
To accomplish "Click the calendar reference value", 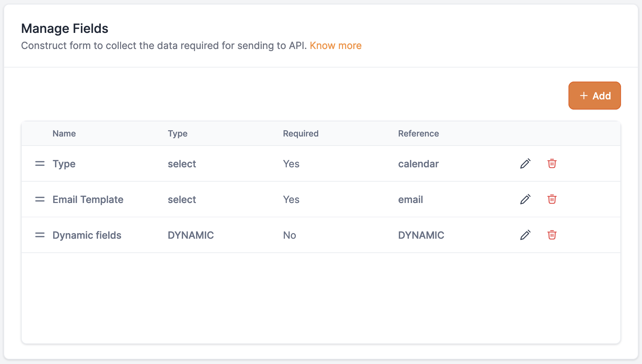I will 418,164.
